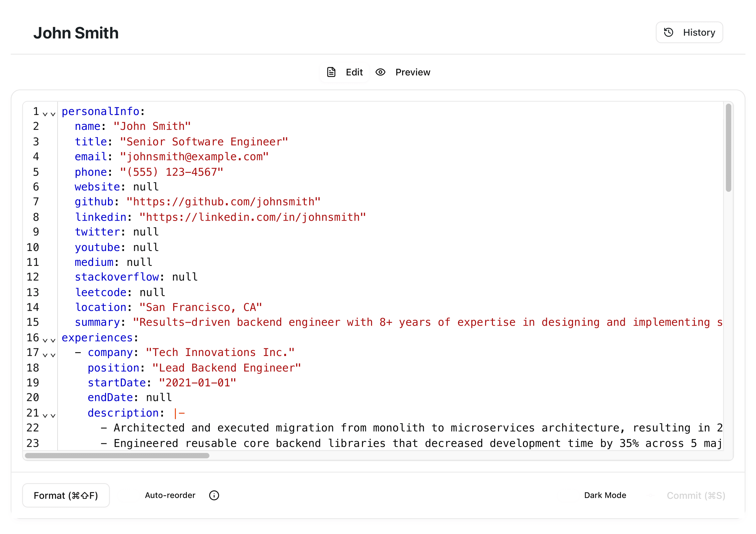Click the editor's horizontal scrollbar thumb
Viewport: 756px width, 534px height.
[117, 455]
